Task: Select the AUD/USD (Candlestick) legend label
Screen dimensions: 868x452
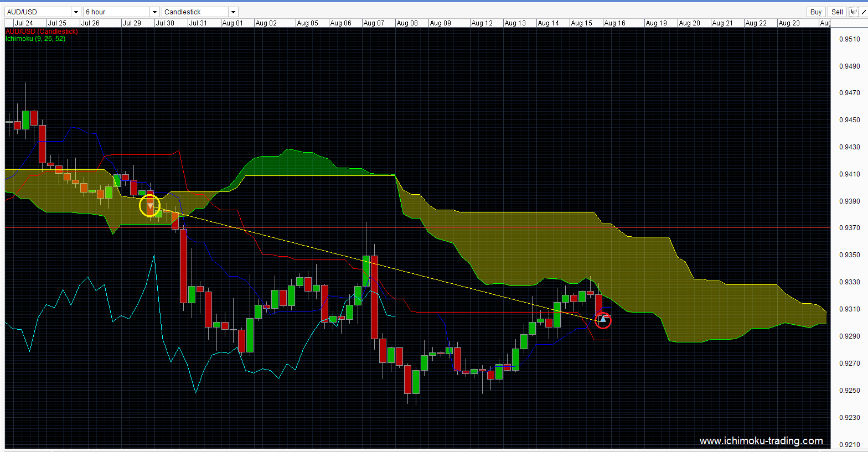Action: [42, 32]
